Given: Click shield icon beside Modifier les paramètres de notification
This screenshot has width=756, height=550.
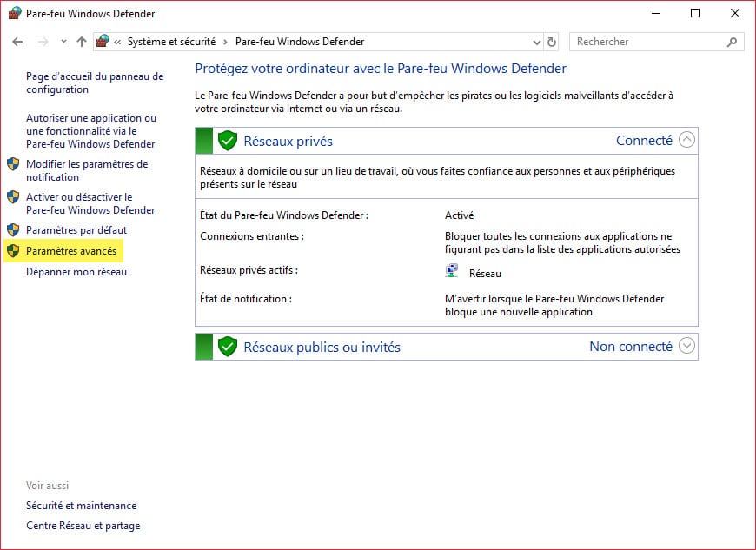Looking at the screenshot, I should (13, 164).
